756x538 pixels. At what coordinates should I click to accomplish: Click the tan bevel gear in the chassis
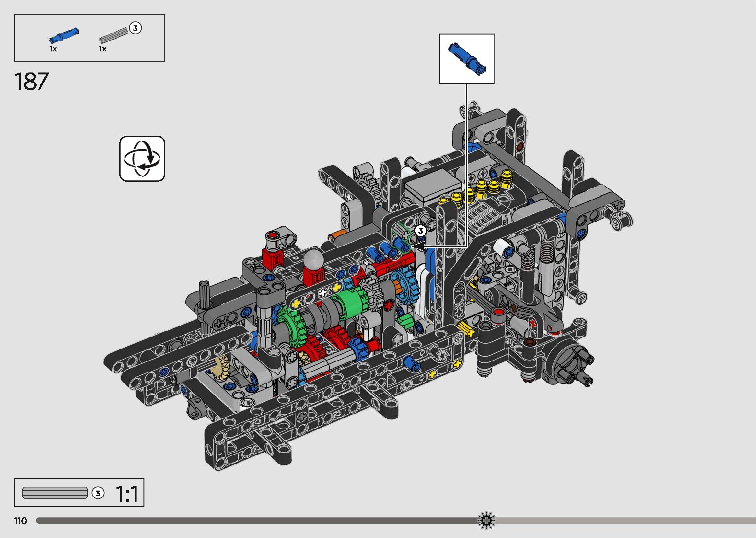click(219, 367)
